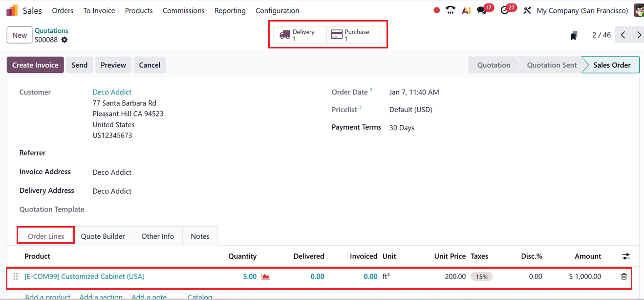Viewport: 644px width, 300px height.
Task: Open the Commissions menu
Action: pyautogui.click(x=184, y=10)
